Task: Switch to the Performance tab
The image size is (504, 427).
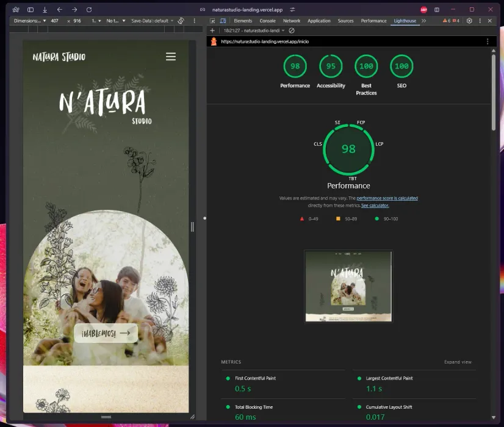Action: [373, 21]
